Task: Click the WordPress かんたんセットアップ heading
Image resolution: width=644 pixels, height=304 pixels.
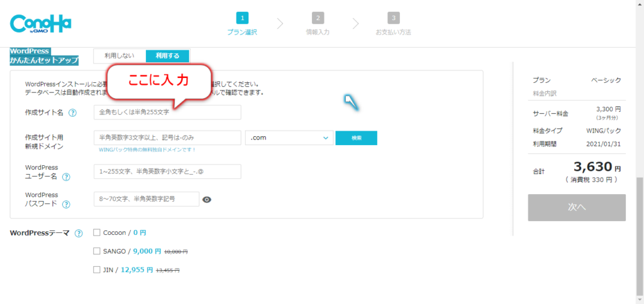Action: point(44,56)
